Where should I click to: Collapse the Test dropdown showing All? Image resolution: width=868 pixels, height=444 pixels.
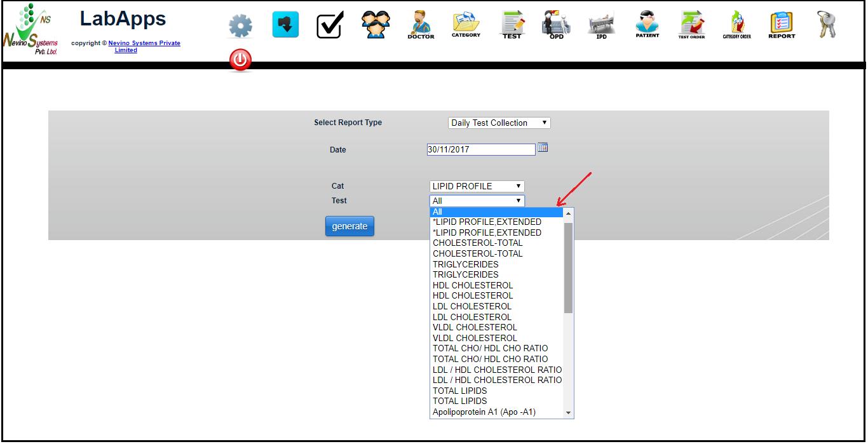(477, 201)
